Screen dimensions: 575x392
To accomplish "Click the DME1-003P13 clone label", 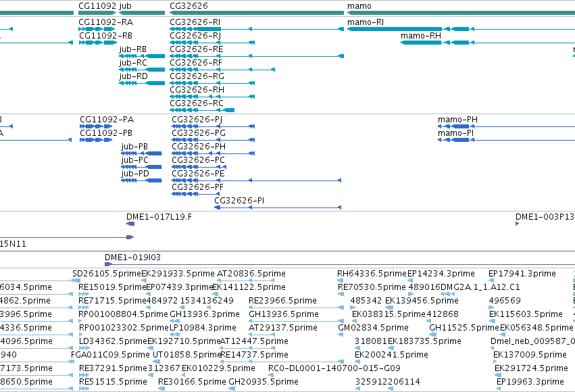I will coord(545,217).
